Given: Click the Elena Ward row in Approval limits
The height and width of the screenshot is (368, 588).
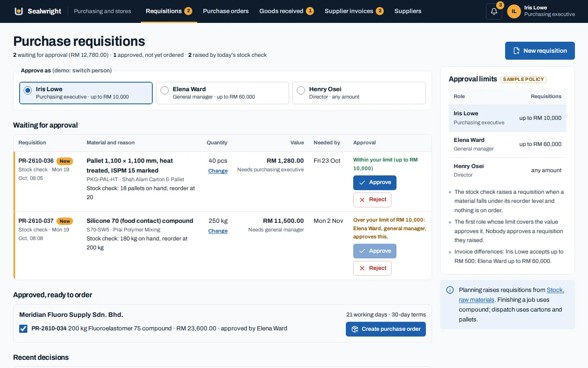Looking at the screenshot, I should click(508, 144).
